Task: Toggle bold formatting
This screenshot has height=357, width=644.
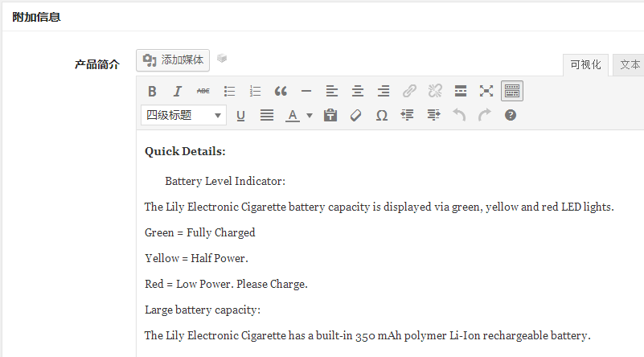Action: click(152, 91)
